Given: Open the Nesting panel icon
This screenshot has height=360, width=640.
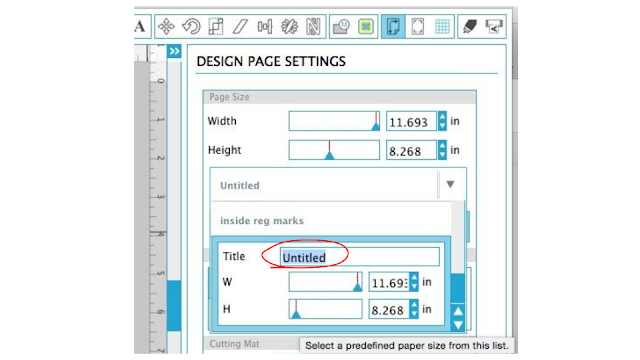Looking at the screenshot, I should pos(313,27).
